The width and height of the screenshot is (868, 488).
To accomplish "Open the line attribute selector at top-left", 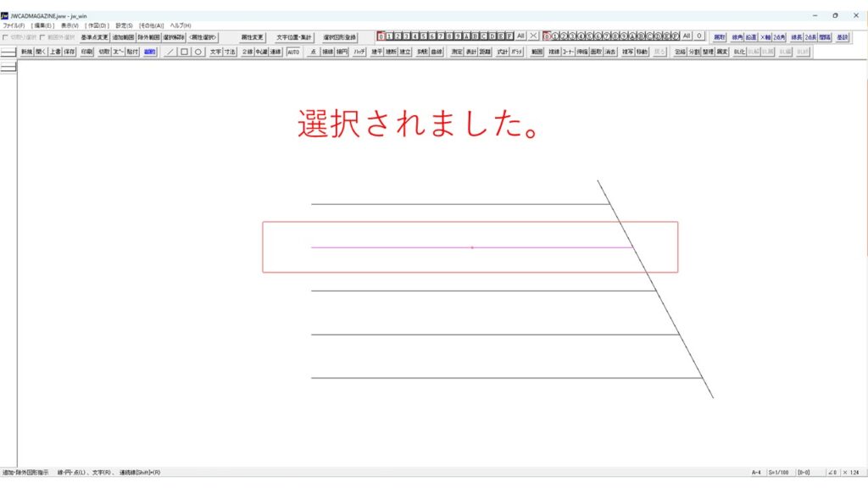I will [x=8, y=53].
